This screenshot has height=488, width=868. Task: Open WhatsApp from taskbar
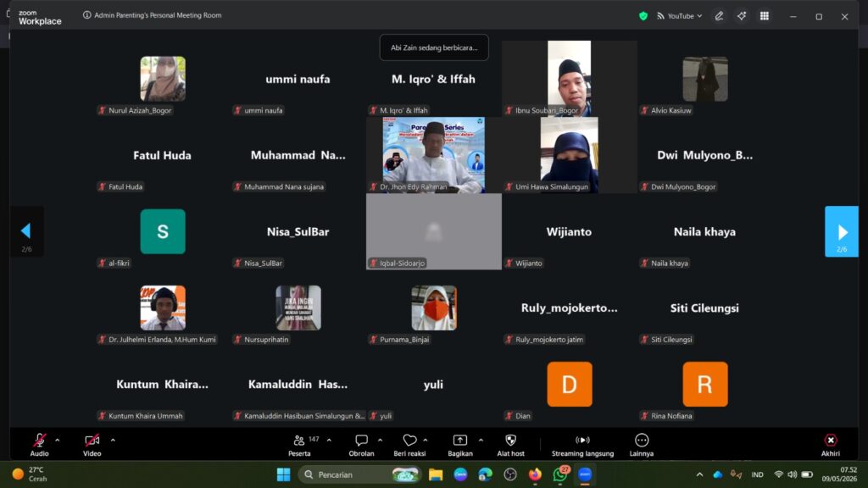559,474
